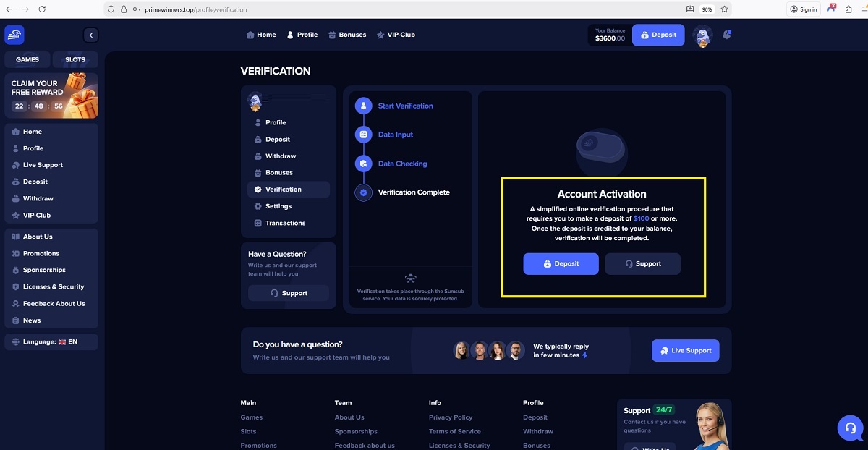Click the Start Verification step icon
The height and width of the screenshot is (450, 868).
pos(363,106)
